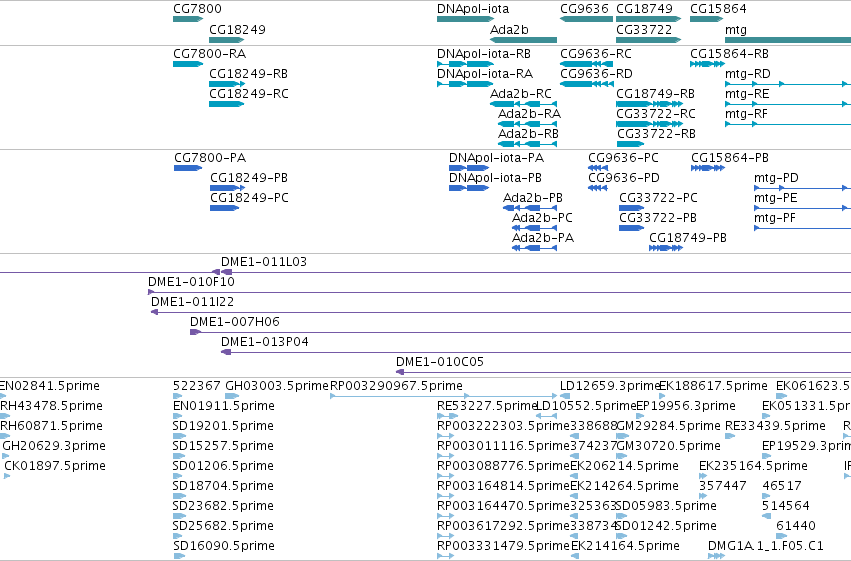Click the CG18249-RC transcript label
The image size is (851, 561).
[x=249, y=94]
